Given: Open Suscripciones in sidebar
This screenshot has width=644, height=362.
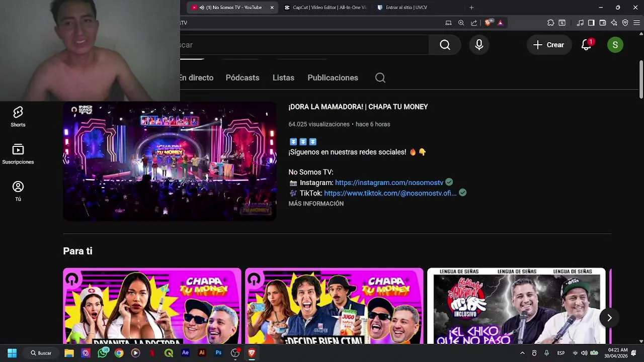Looking at the screenshot, I should point(18,154).
